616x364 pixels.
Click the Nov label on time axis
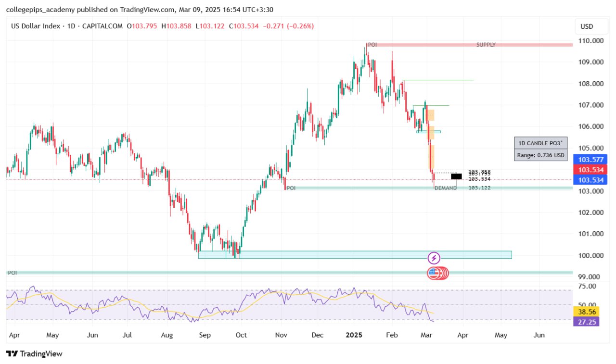click(282, 335)
